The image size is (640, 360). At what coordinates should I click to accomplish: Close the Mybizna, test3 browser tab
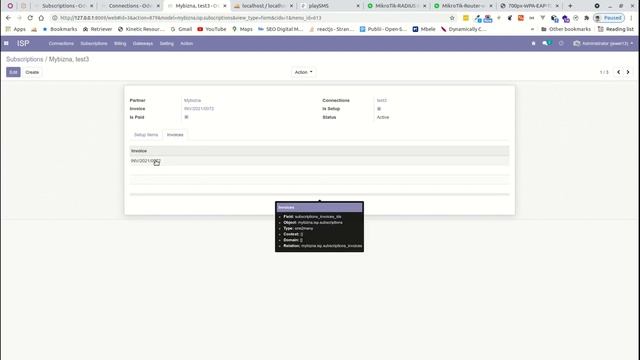(x=224, y=6)
